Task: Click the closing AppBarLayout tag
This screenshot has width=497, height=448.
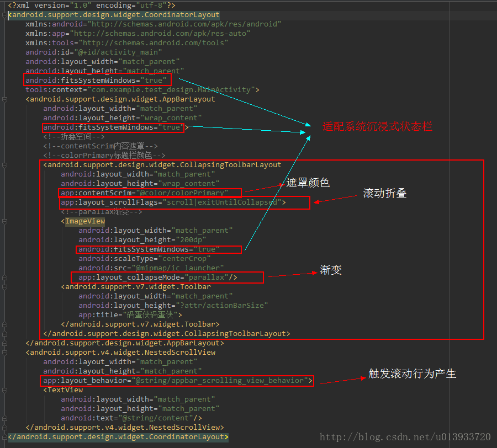Action: (x=125, y=343)
